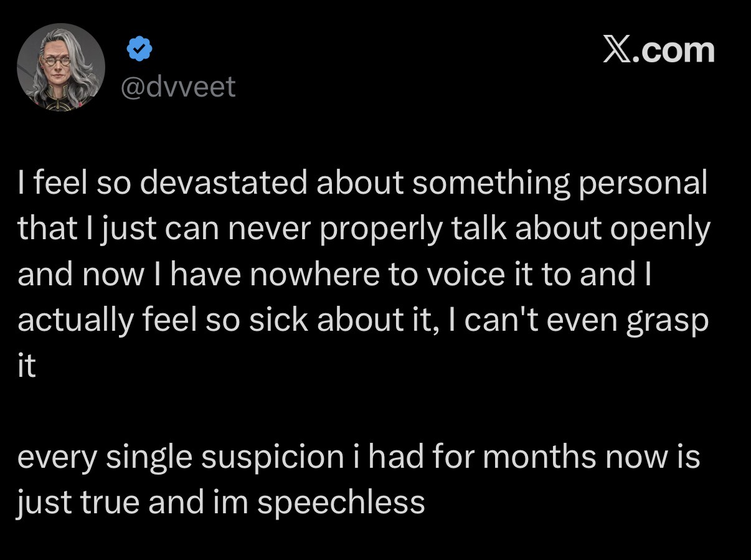Click the word "devastated" in the post
This screenshot has height=560, width=751.
[224, 183]
